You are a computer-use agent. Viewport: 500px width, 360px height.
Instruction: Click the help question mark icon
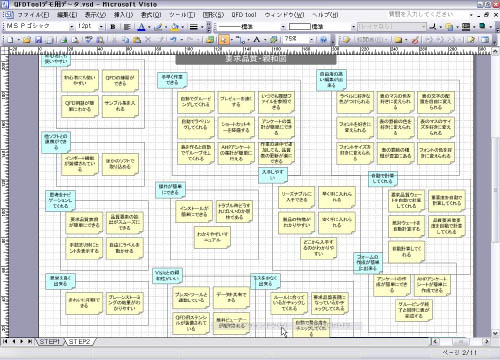[323, 40]
